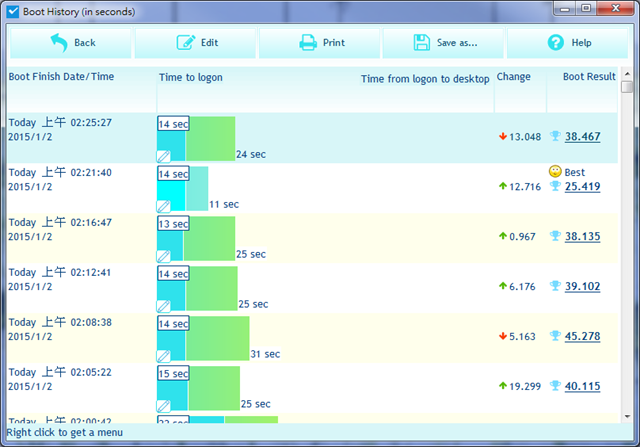Select the row dated Today 02:16:47
Viewport: 640px width, 447px height.
click(312, 238)
